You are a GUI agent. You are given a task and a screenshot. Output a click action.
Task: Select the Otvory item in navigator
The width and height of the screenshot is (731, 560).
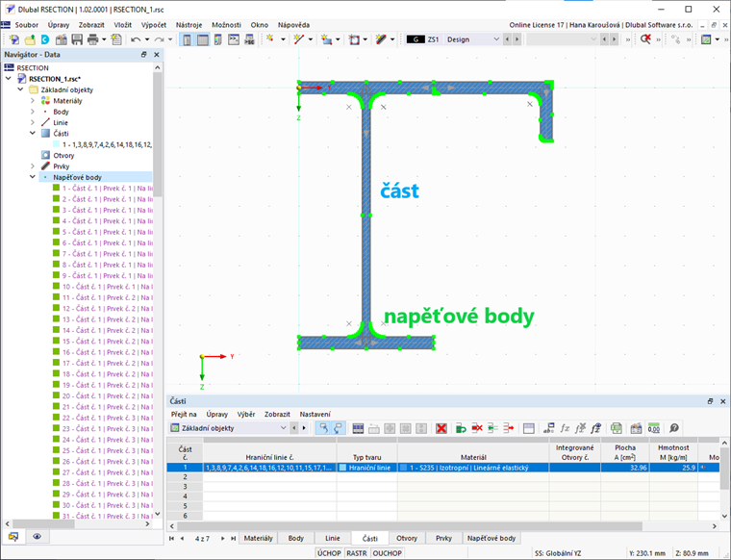(63, 155)
